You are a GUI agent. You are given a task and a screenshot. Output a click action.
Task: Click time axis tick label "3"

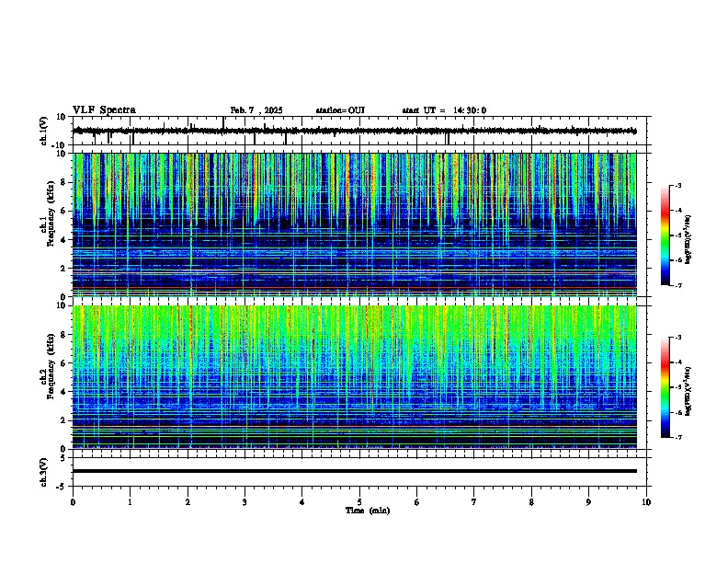(x=245, y=502)
